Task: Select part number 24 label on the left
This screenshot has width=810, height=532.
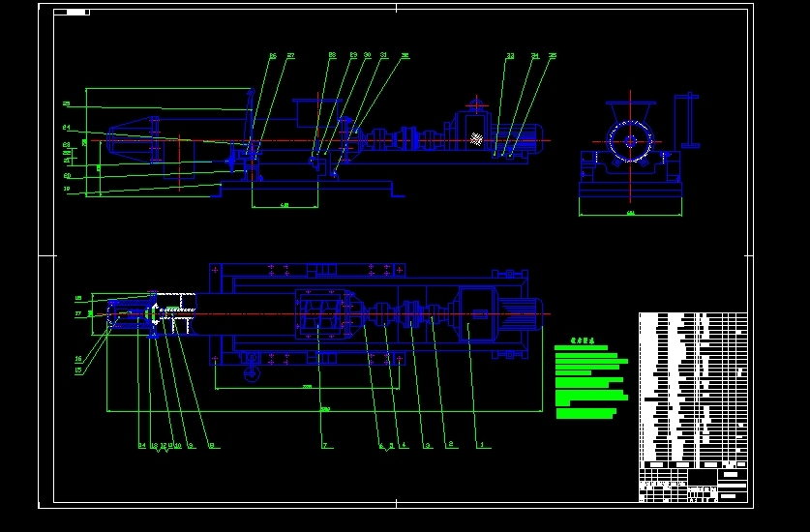Action: point(66,127)
